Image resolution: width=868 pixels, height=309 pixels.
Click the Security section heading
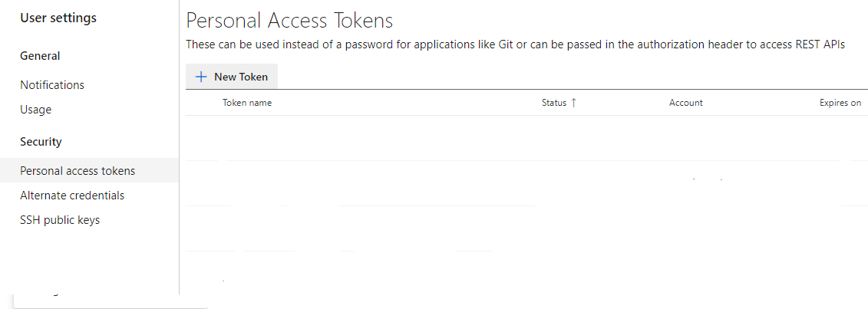point(41,142)
